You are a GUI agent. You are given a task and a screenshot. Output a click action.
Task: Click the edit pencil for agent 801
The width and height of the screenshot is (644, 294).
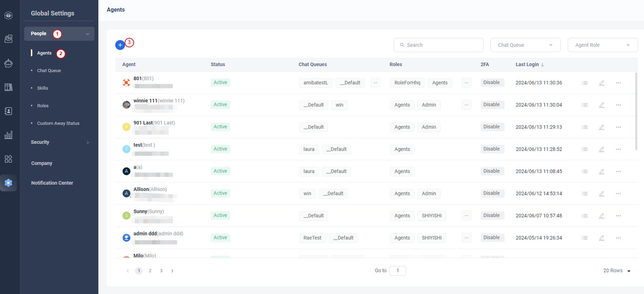(601, 83)
